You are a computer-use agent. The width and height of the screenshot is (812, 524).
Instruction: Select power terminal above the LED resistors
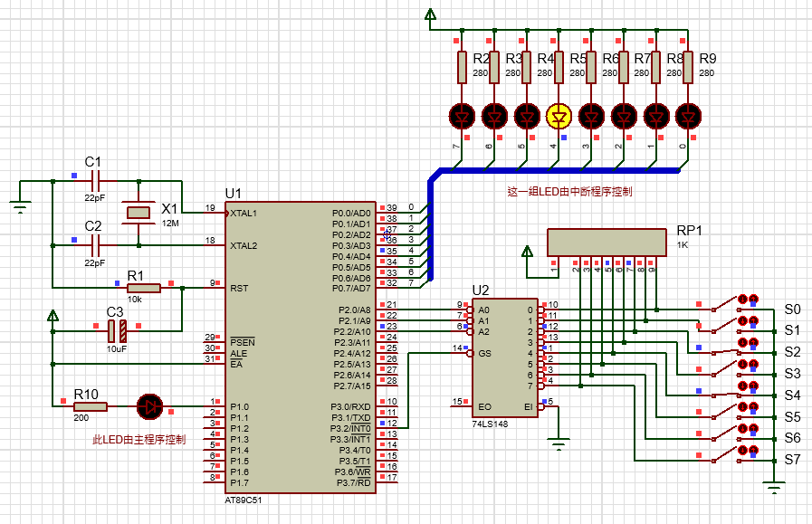click(x=430, y=14)
